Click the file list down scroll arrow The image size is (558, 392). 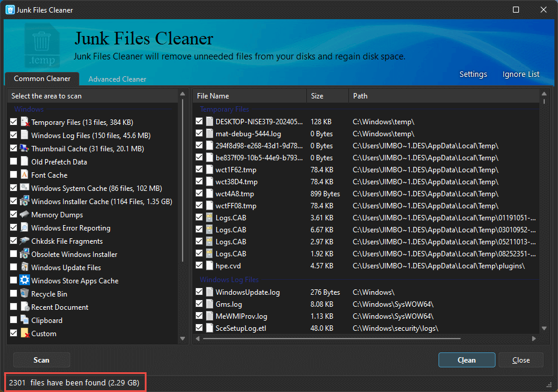coord(544,328)
